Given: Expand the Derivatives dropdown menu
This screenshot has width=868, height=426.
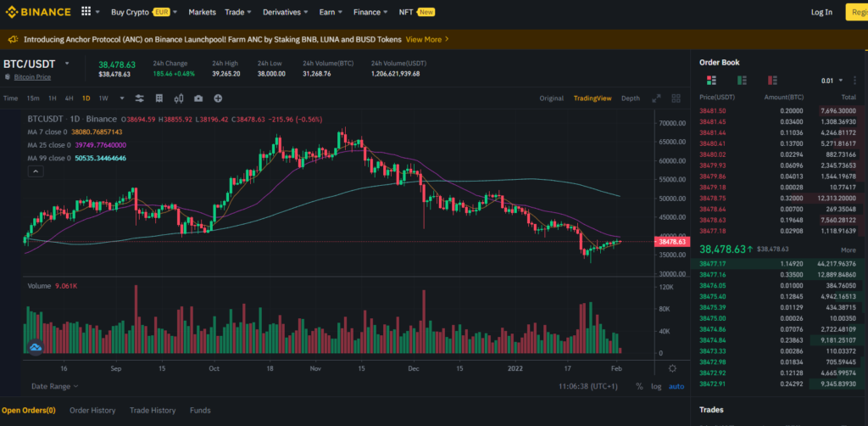Looking at the screenshot, I should click(x=286, y=12).
